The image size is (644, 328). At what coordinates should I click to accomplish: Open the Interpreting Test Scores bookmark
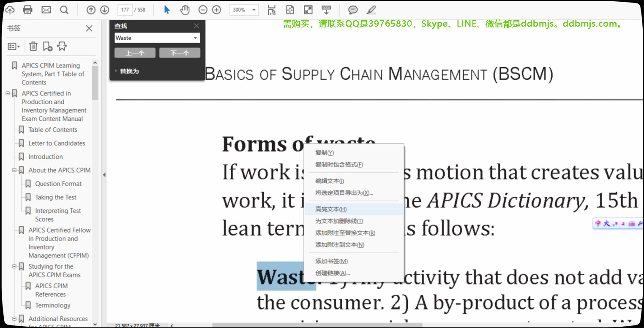pos(58,215)
